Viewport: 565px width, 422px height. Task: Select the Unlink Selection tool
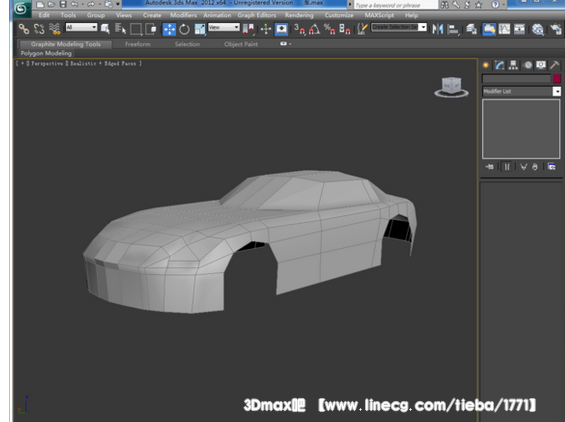pyautogui.click(x=39, y=29)
